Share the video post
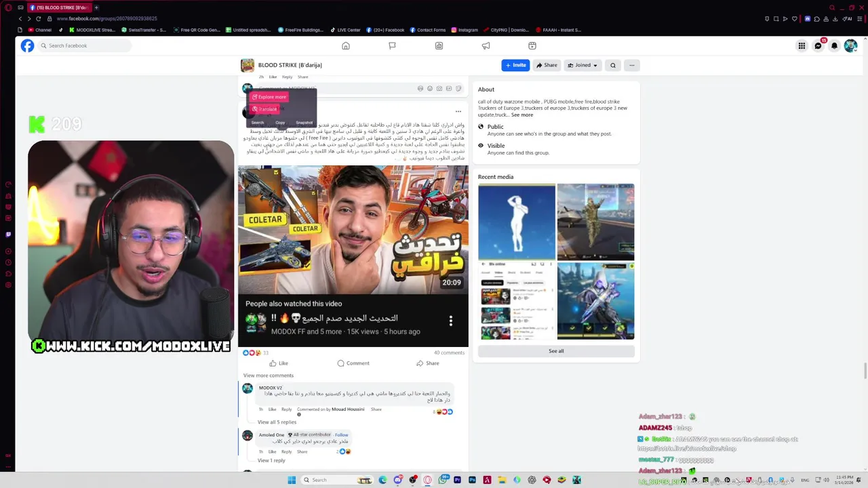 pos(428,363)
